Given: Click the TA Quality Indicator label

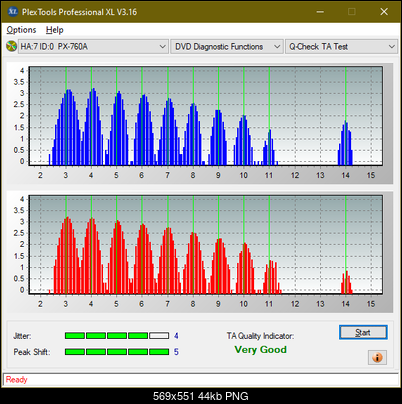Looking at the screenshot, I should pos(260,336).
